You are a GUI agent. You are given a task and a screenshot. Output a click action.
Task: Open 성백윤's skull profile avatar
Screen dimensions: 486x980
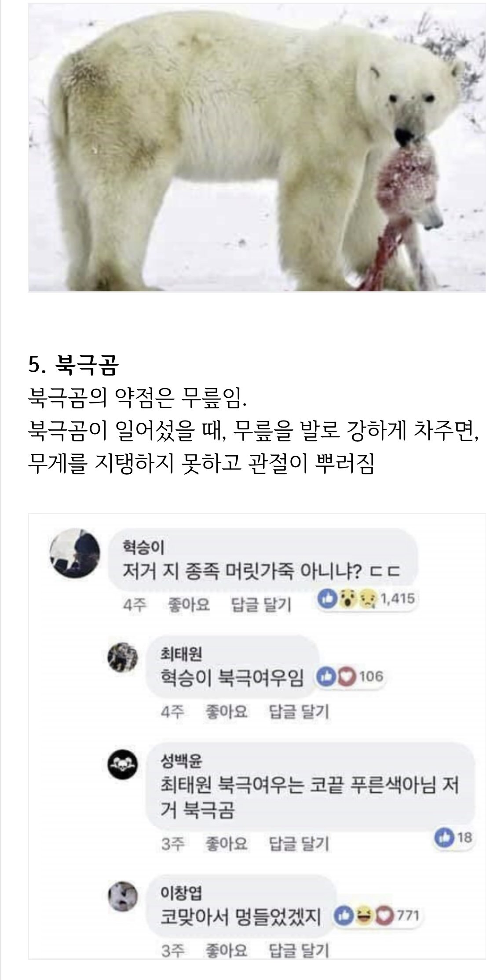123,766
